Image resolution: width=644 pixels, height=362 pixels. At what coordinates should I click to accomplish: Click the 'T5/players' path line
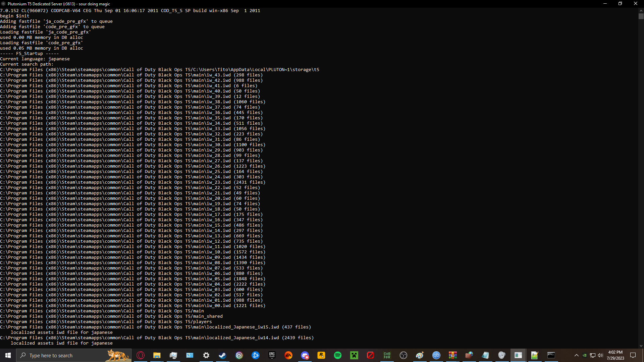point(106,322)
